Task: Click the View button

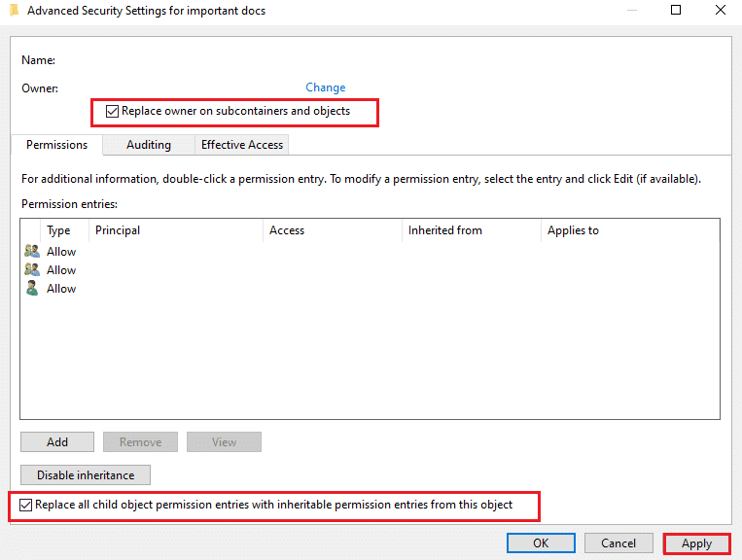Action: (x=224, y=441)
